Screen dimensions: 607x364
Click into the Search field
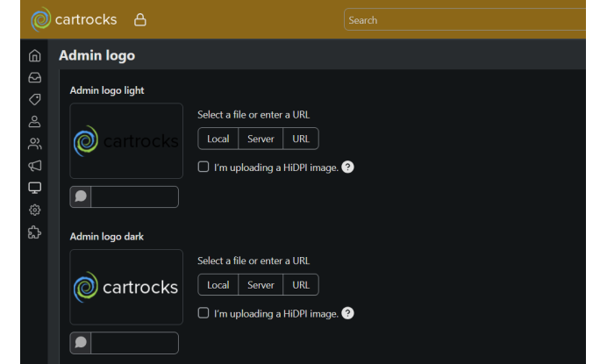pos(465,20)
